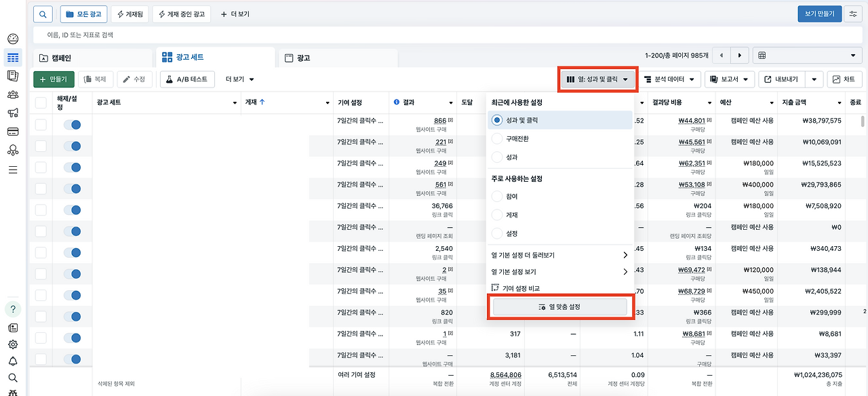
Task: Select the 구매전환 radio option
Action: (497, 138)
